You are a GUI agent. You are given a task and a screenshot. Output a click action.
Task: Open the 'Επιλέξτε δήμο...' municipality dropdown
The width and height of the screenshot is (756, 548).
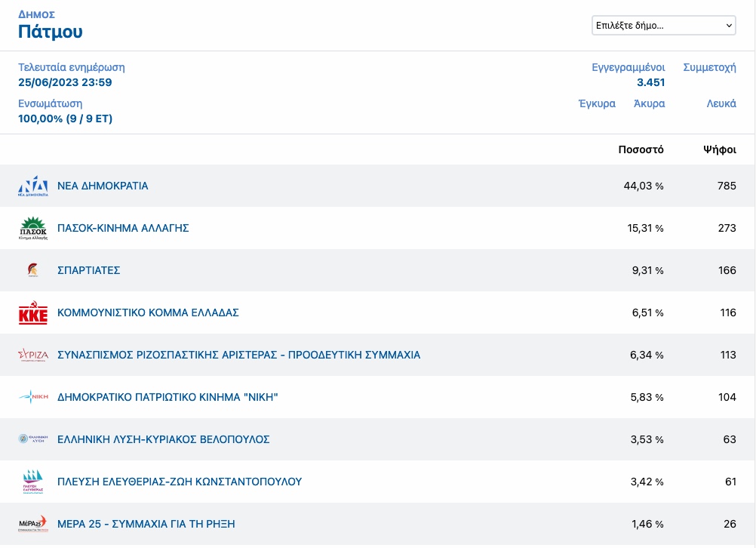point(663,26)
